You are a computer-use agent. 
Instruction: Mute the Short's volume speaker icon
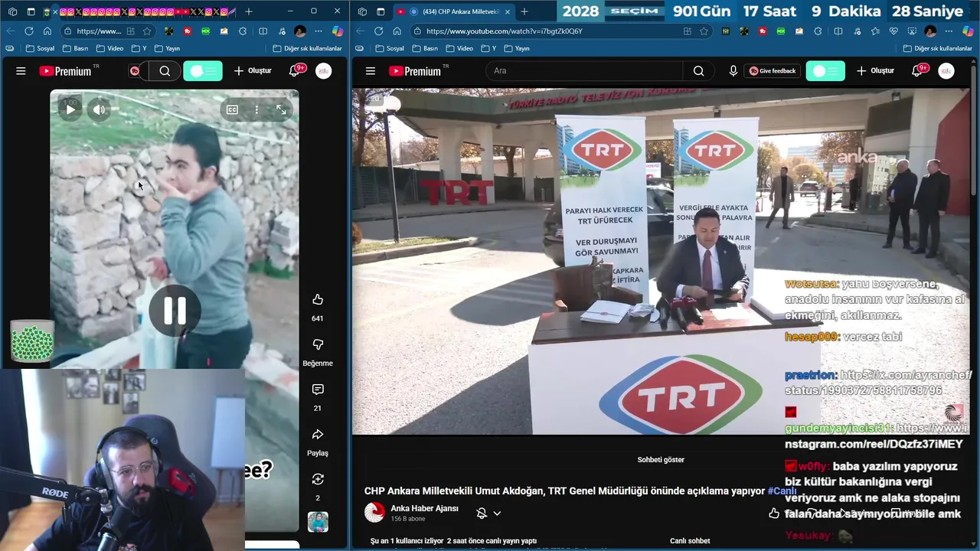99,109
